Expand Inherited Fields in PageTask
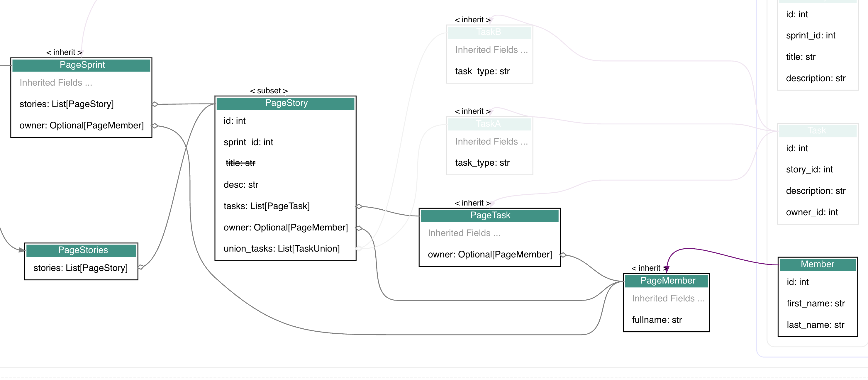 (464, 233)
